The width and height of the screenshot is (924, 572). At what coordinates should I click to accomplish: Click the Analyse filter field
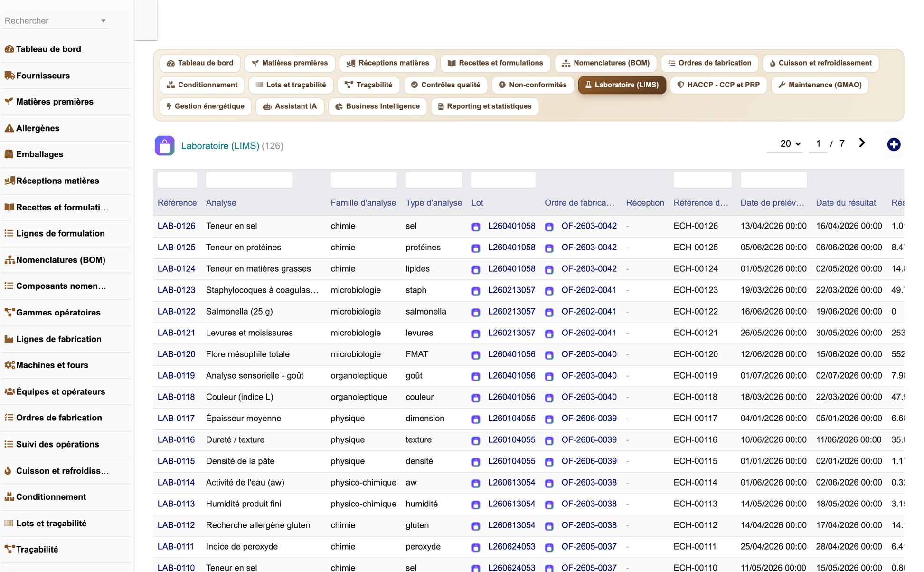point(249,180)
